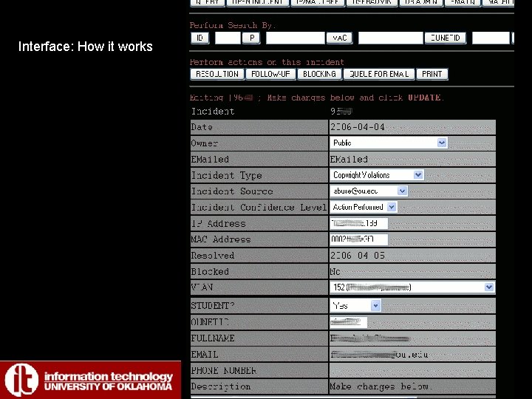Open the STUDENT? Yes dropdown
The height and width of the screenshot is (399, 532).
(355, 305)
